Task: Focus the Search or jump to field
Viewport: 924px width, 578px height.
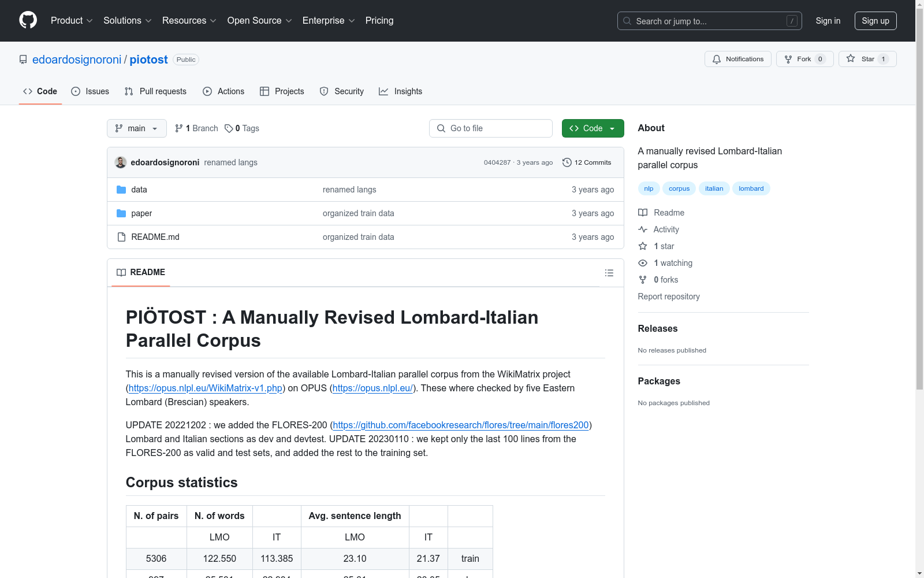Action: pyautogui.click(x=710, y=21)
